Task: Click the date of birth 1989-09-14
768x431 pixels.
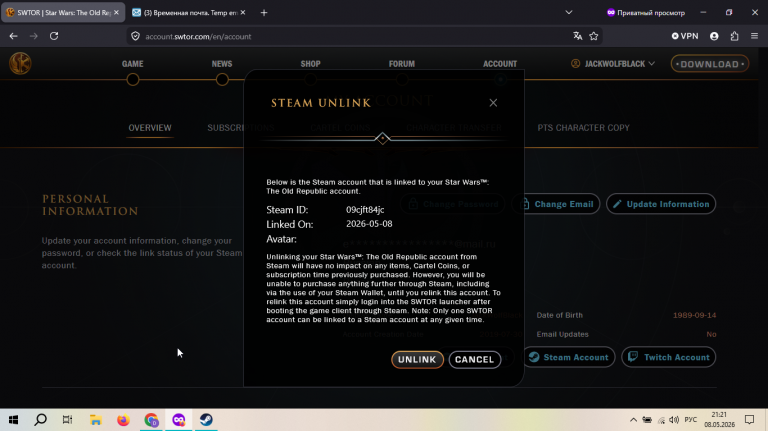Action: pyautogui.click(x=694, y=315)
